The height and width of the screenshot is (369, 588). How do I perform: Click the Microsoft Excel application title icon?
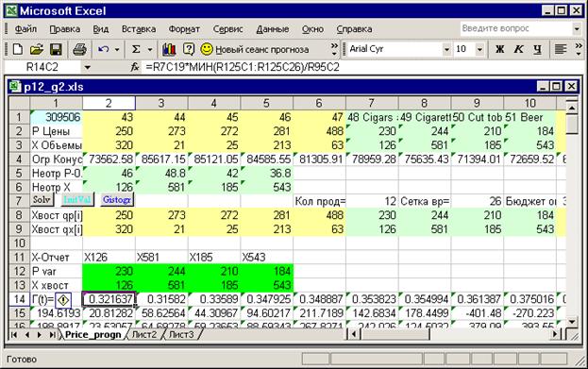pos(11,10)
